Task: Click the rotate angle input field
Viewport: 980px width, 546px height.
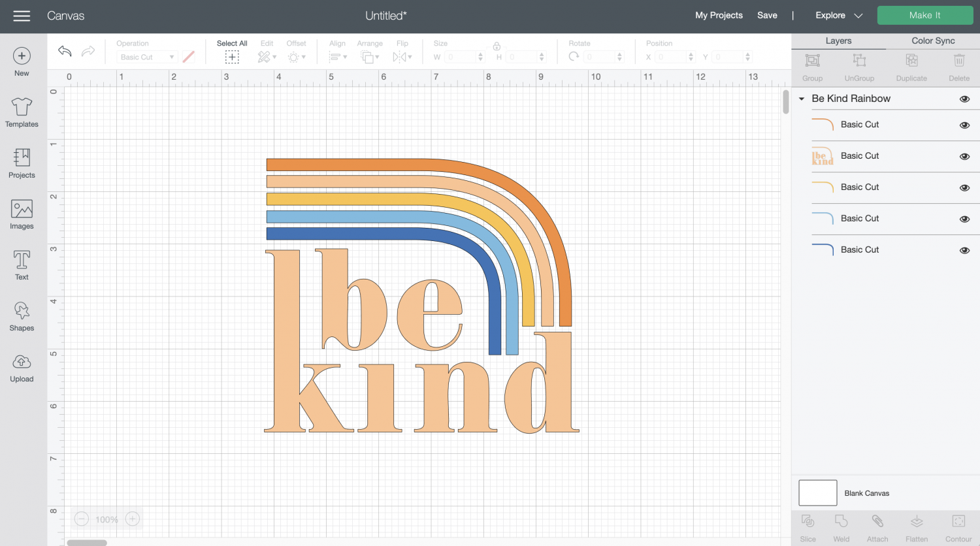Action: 599,57
